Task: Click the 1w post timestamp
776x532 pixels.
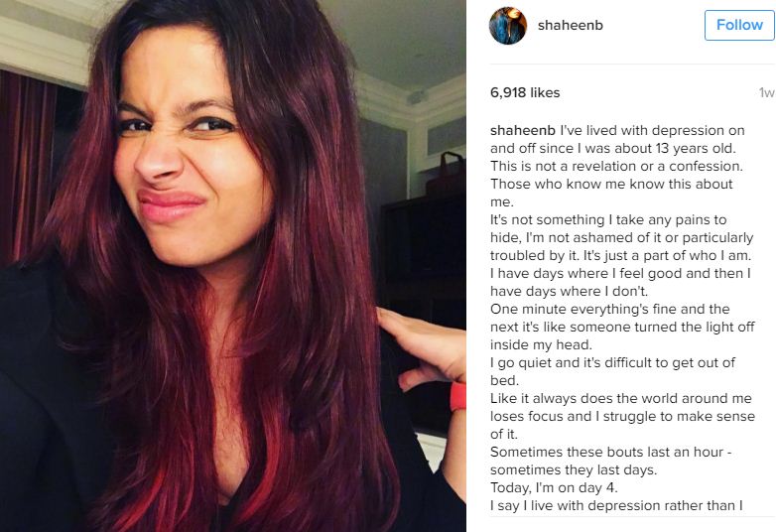Action: (x=767, y=92)
